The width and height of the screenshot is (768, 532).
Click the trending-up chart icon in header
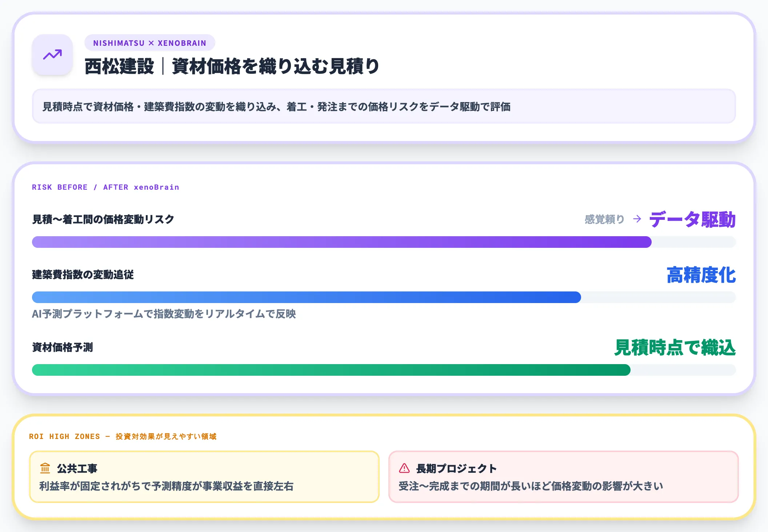(x=52, y=55)
